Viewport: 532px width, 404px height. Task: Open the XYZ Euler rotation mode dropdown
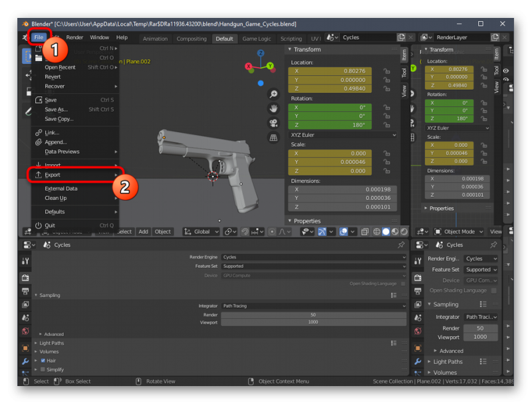(343, 135)
